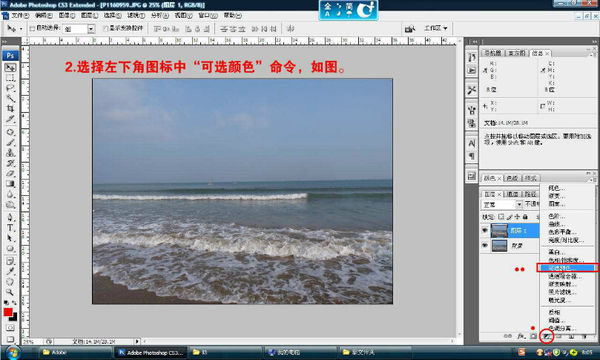Screen dimensions: 600x360
Task: Select the Move tool in toolbox
Action: pos(10,68)
